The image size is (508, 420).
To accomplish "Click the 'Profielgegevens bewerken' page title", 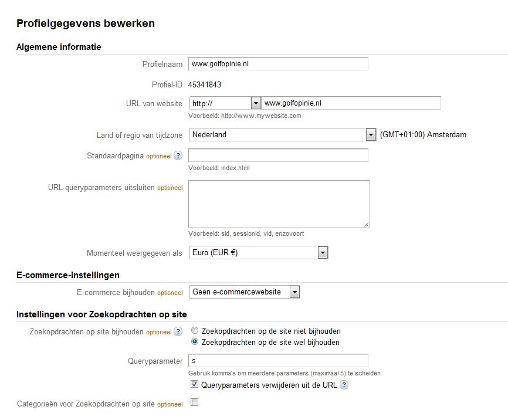I will coord(86,23).
